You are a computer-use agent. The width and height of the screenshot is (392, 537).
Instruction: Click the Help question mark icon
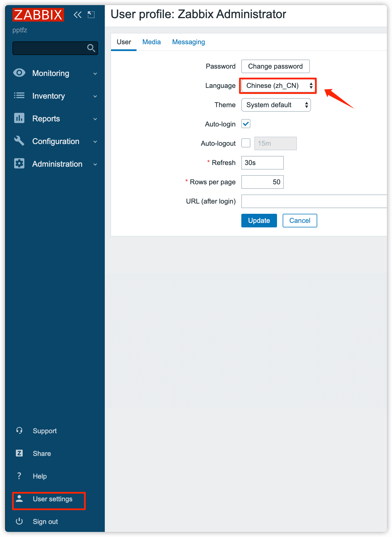19,476
